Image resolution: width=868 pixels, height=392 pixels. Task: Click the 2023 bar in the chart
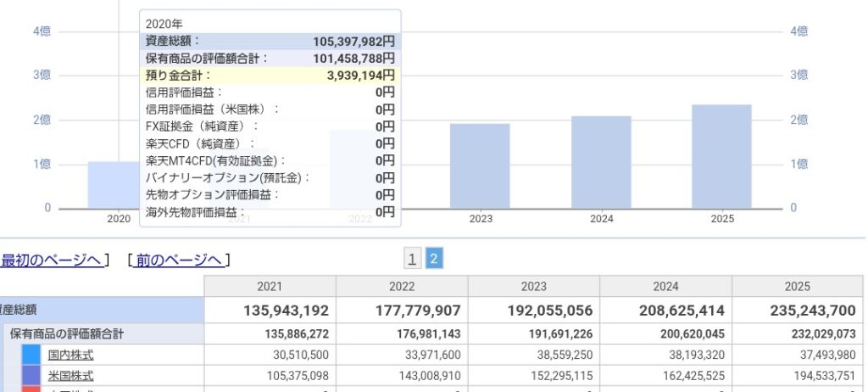click(480, 166)
